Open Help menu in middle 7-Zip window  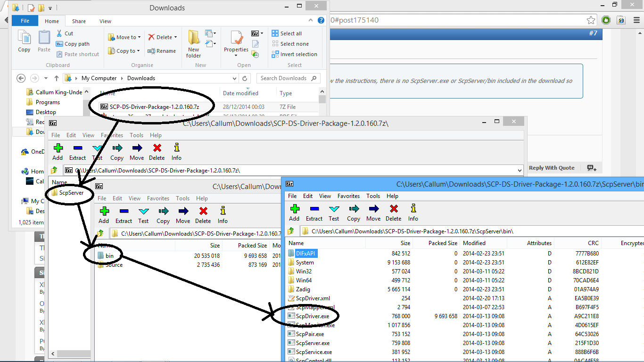(202, 198)
